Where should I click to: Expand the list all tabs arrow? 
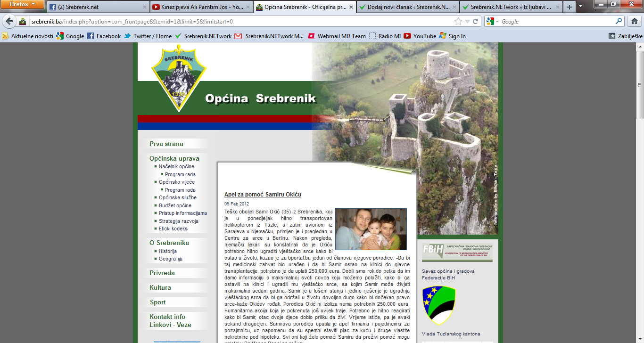580,7
